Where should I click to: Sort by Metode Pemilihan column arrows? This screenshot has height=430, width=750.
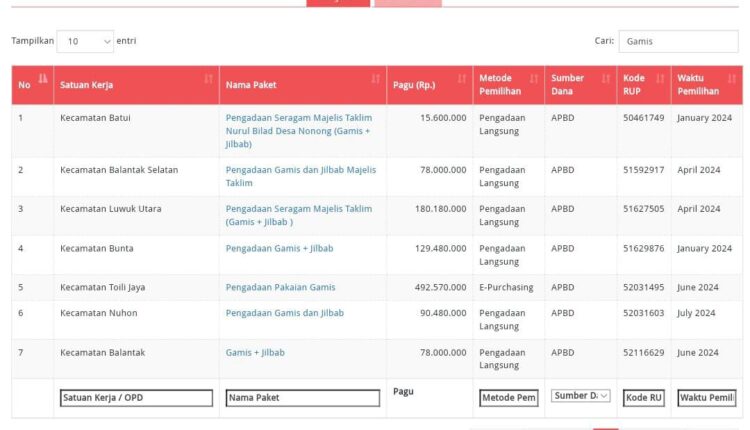(534, 79)
